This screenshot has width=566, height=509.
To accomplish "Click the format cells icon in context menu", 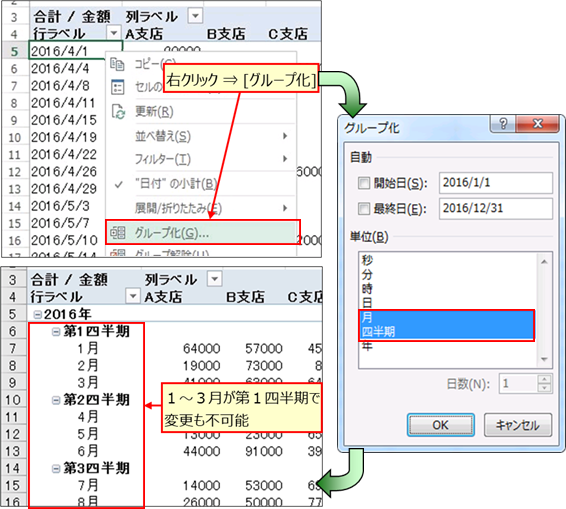I will click(x=118, y=87).
